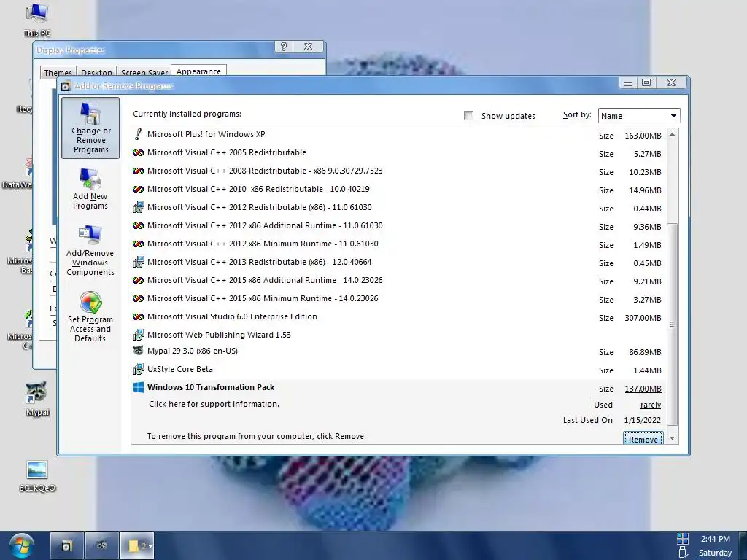Click the Remove button

click(643, 438)
